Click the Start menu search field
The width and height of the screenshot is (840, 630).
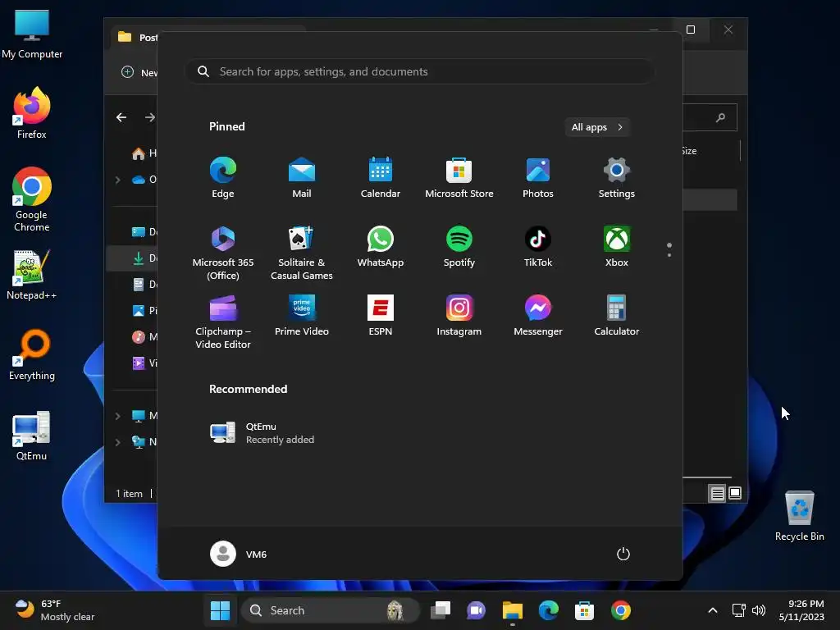point(420,71)
